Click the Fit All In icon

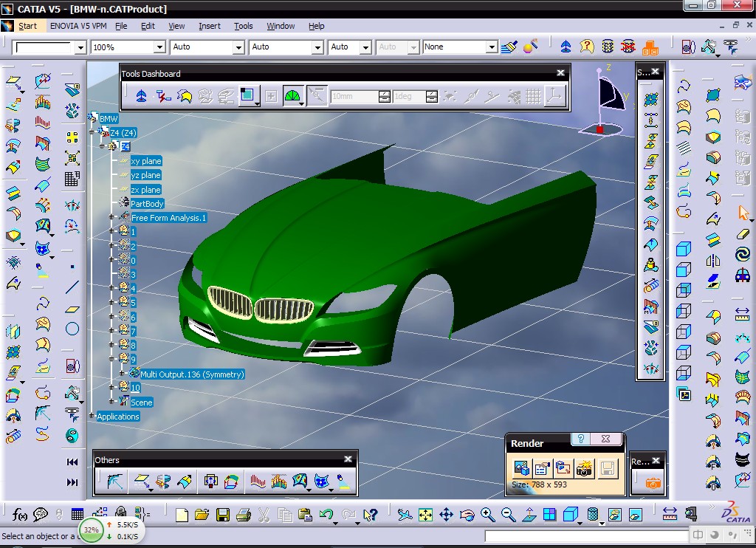click(425, 516)
